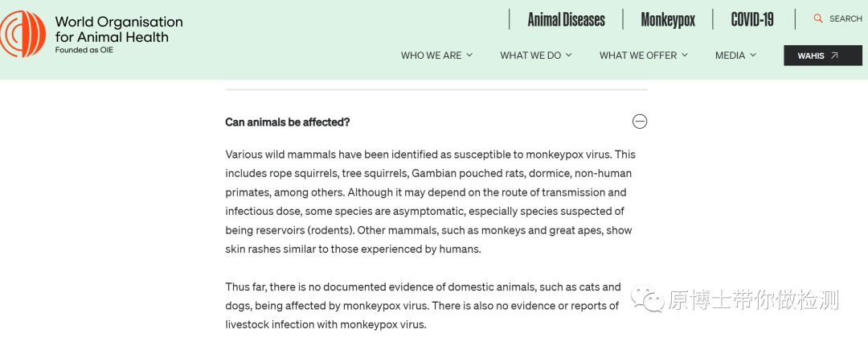Open the COVID-19 header link
The width and height of the screenshot is (868, 338).
(x=752, y=20)
